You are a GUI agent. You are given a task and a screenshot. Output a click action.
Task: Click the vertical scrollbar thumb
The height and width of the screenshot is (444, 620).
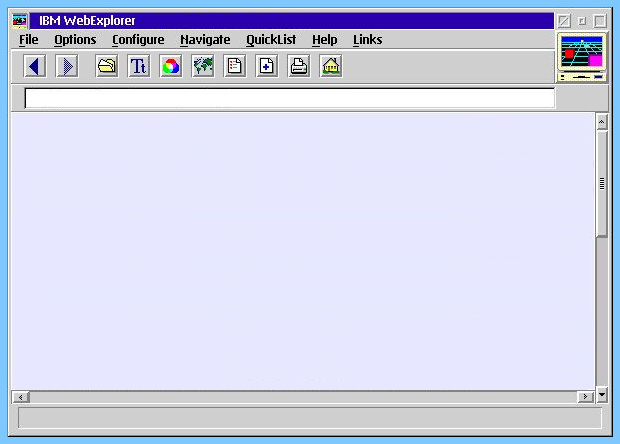click(x=602, y=183)
